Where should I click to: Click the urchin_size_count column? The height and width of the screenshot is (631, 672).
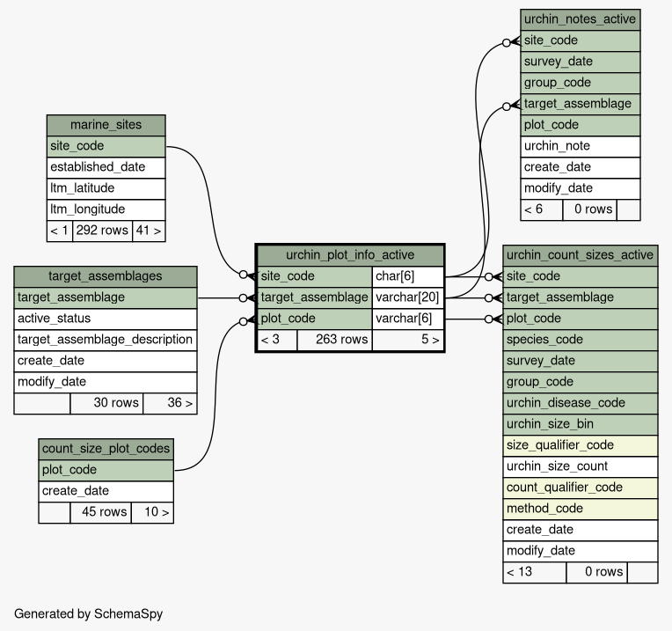[581, 466]
